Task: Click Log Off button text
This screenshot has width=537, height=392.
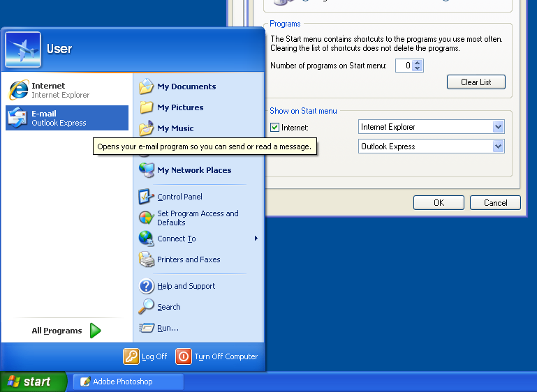Action: [x=154, y=356]
